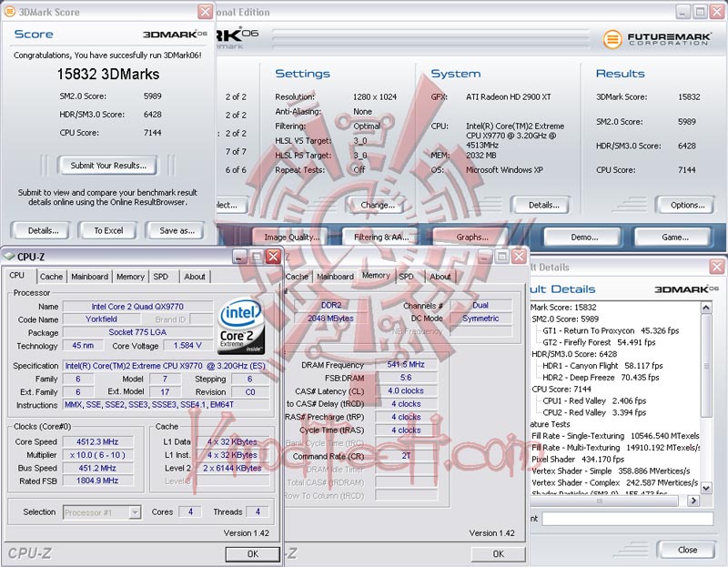Launch the Game... button

[674, 237]
